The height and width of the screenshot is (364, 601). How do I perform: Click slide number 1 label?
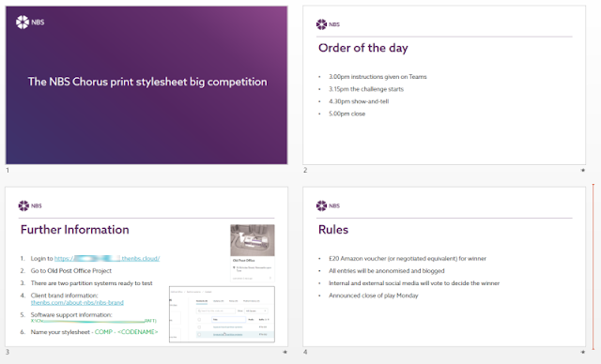[x=8, y=171]
